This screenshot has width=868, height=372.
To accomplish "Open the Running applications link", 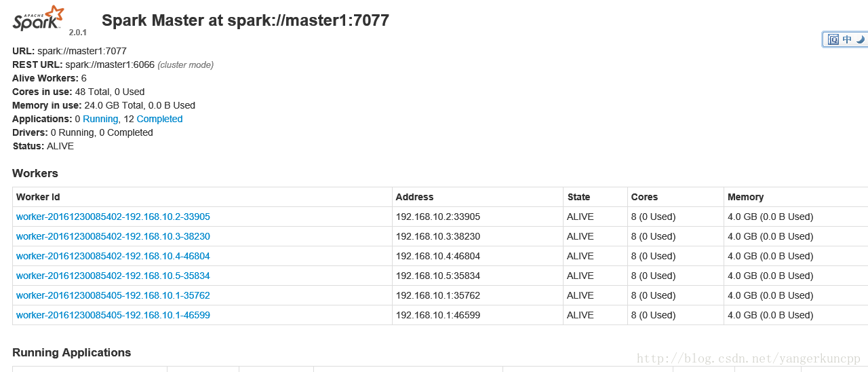I will 100,119.
